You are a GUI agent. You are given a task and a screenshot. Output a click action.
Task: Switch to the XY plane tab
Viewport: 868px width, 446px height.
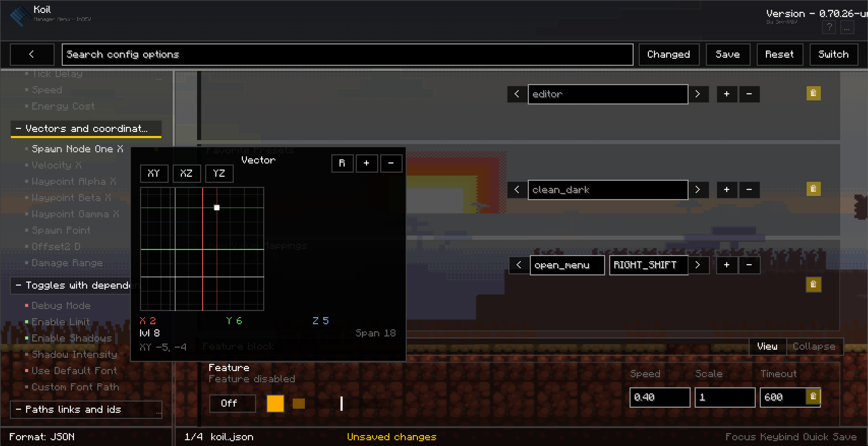[154, 173]
